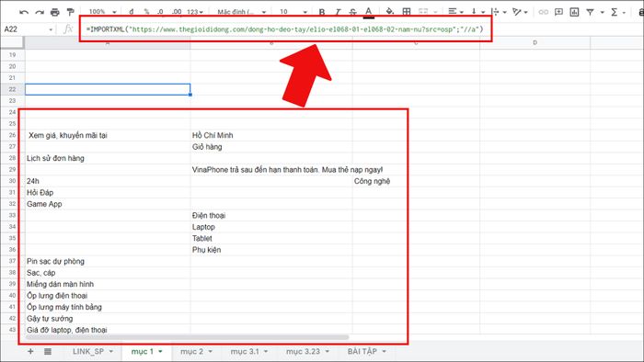Screen dimensions: 644x362
Task: Add a new sheet with plus button
Action: tap(30, 351)
